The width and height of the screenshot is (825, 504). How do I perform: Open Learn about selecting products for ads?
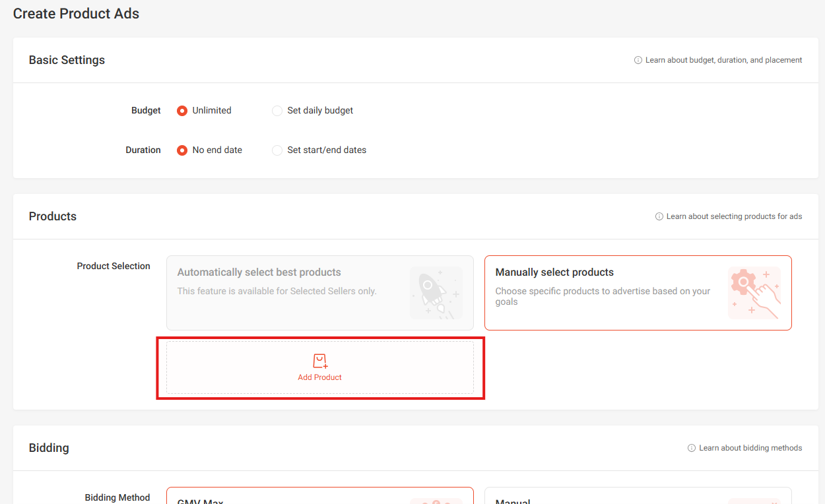pos(734,216)
